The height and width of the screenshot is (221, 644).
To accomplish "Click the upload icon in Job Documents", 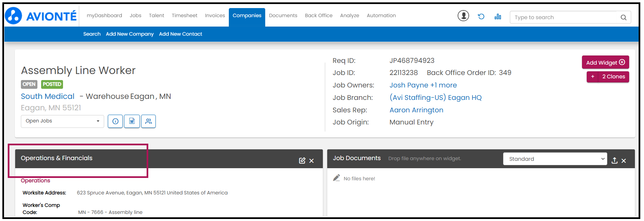I will [614, 160].
